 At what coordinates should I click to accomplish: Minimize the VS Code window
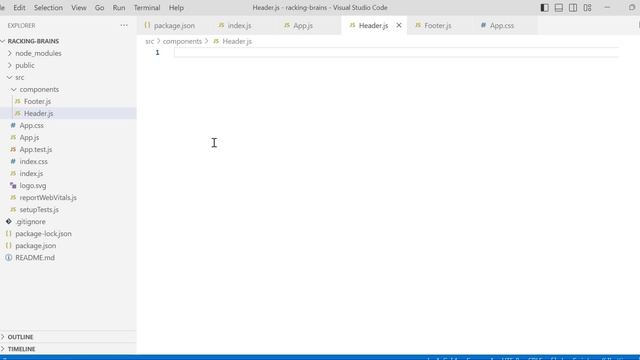(x=607, y=8)
